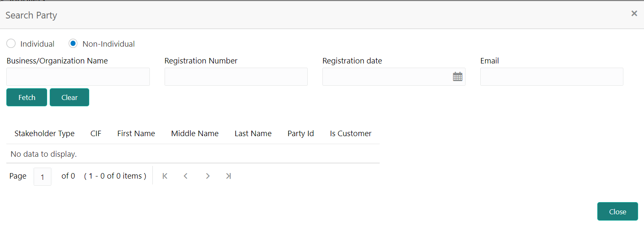Click the Party Id column header
The width and height of the screenshot is (644, 229).
click(x=301, y=134)
